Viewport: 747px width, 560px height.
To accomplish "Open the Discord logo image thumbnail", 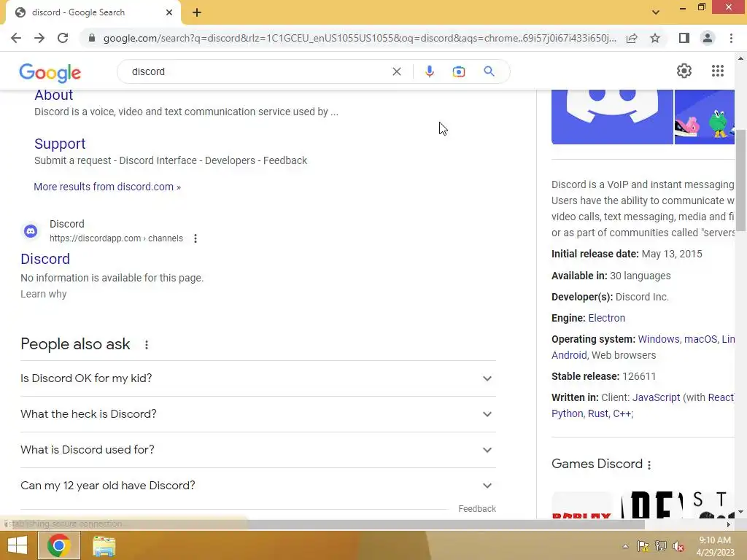I will pyautogui.click(x=612, y=117).
